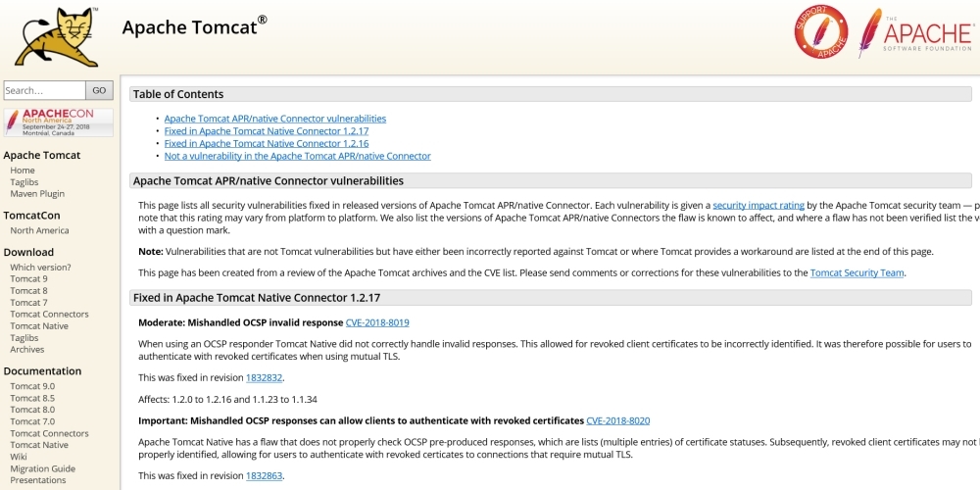Open the Wiki documentation link
The width and height of the screenshot is (980, 490).
click(x=19, y=457)
